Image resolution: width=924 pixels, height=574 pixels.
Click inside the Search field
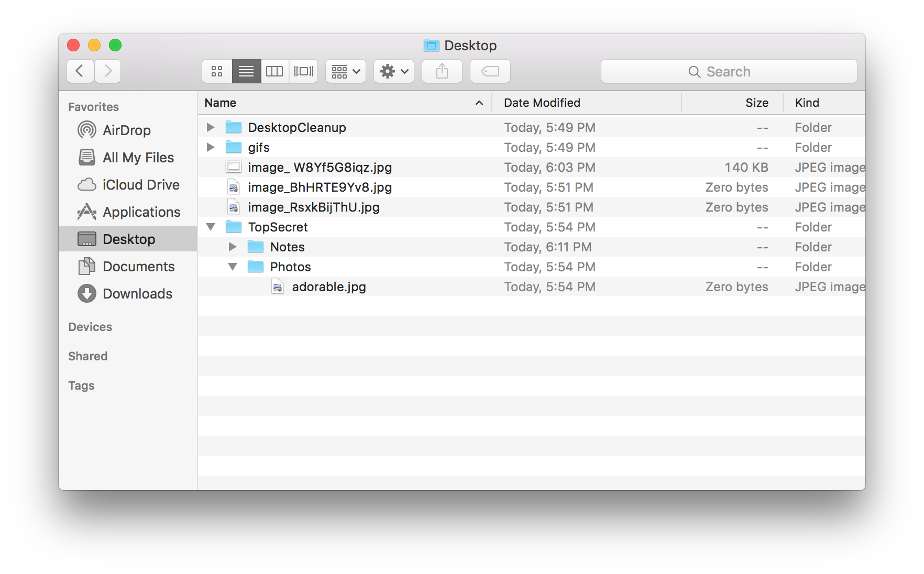click(728, 71)
